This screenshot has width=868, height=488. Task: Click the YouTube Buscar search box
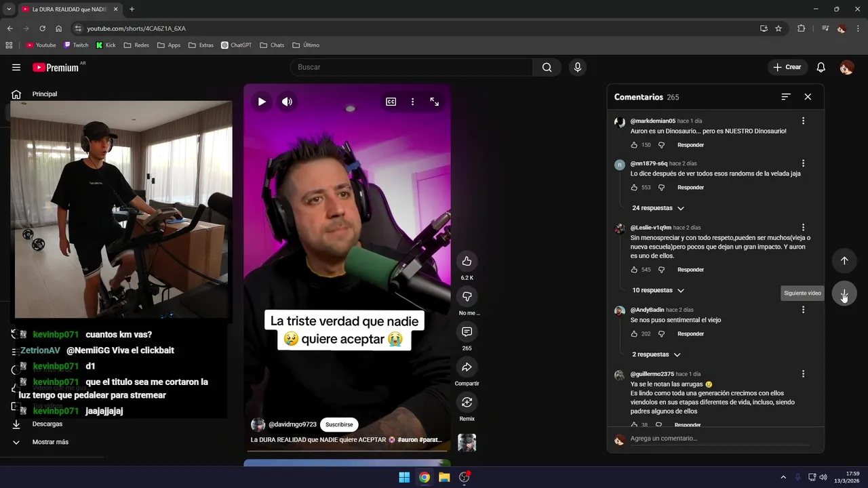412,67
